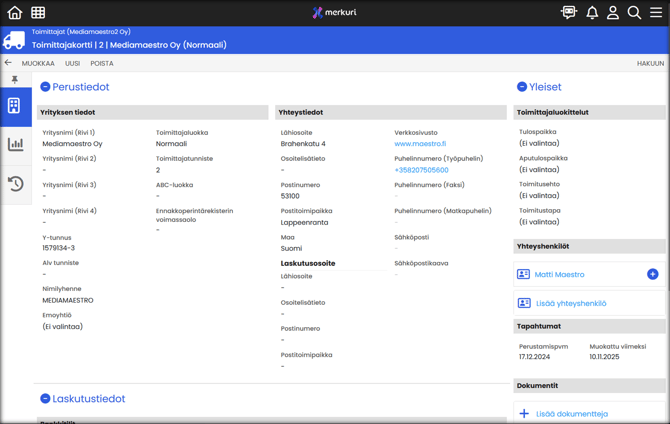
Task: Select the company building sidebar icon
Action: (15, 106)
